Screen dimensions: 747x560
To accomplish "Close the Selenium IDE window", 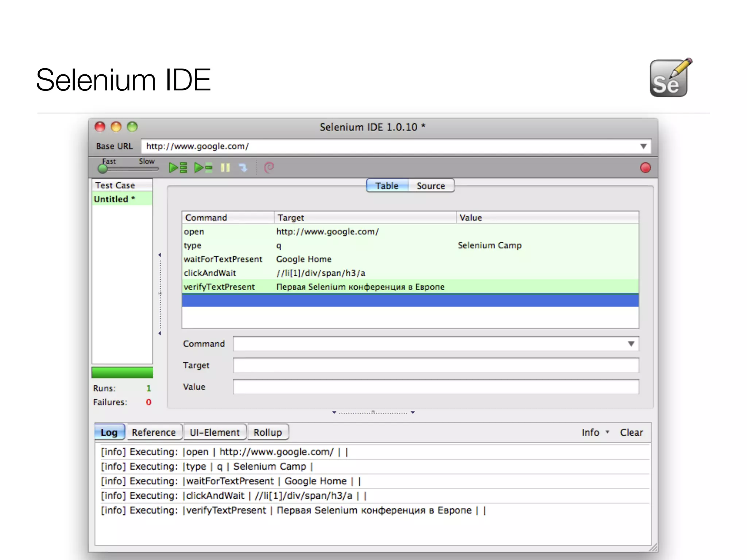I will tap(100, 127).
